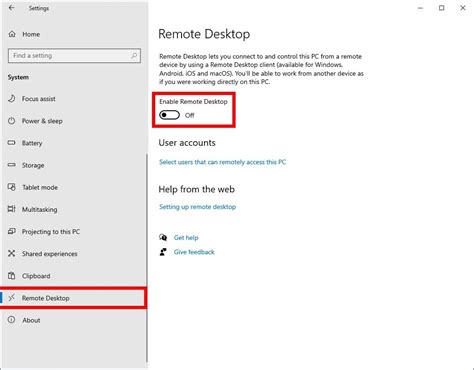Select Power & sleep in sidebar
474x370 pixels.
coord(42,121)
